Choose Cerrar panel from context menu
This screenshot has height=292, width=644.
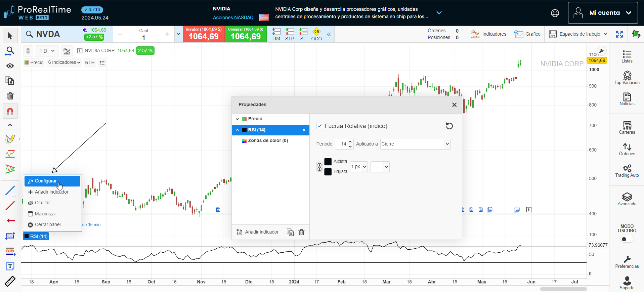coord(47,224)
